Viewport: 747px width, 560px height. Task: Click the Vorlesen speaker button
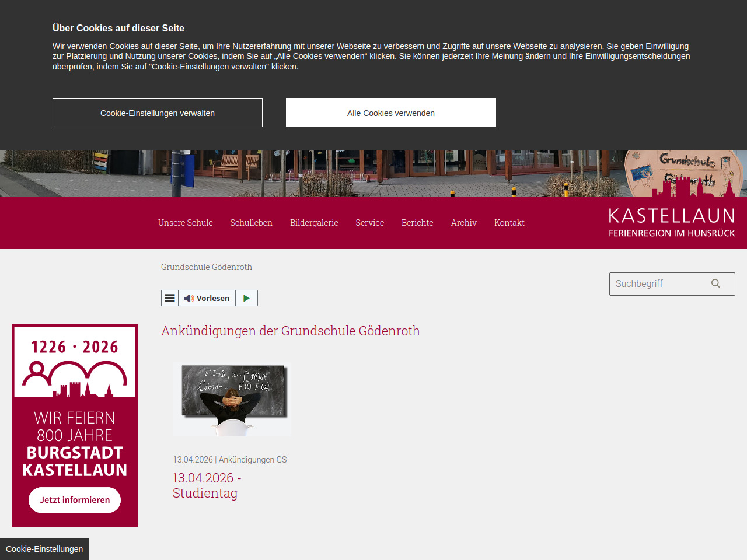pos(207,298)
